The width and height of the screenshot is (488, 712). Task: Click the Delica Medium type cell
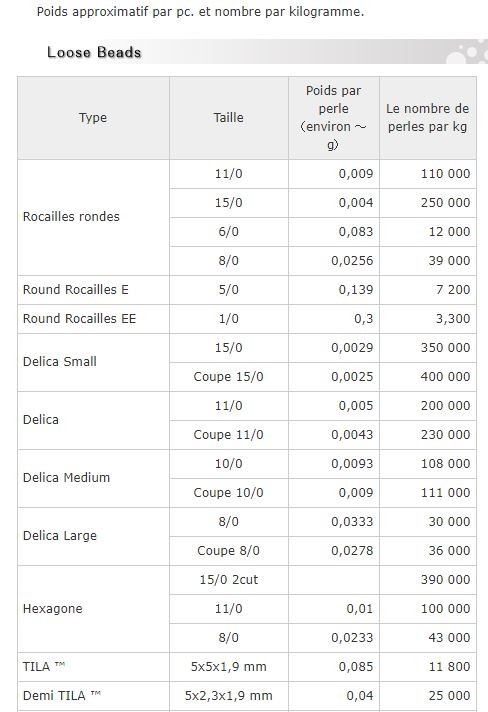[93, 478]
